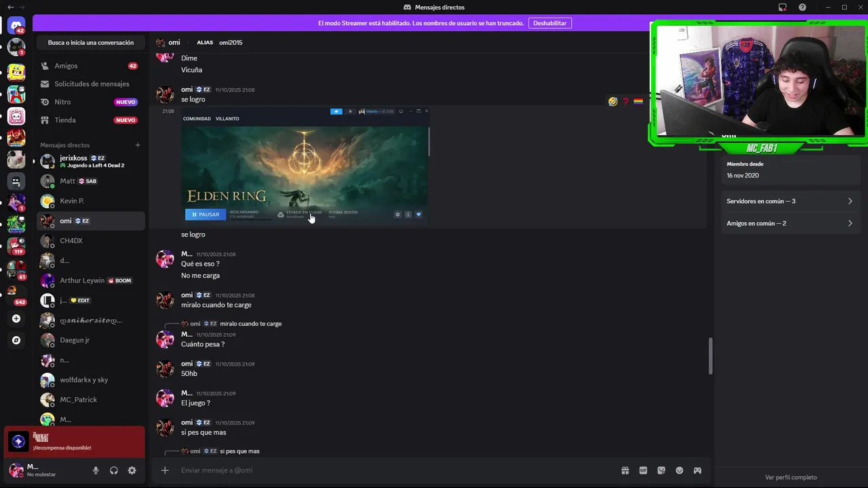Viewport: 868px width, 488px height.
Task: Open DM with Kevin P.
Action: pyautogui.click(x=90, y=201)
